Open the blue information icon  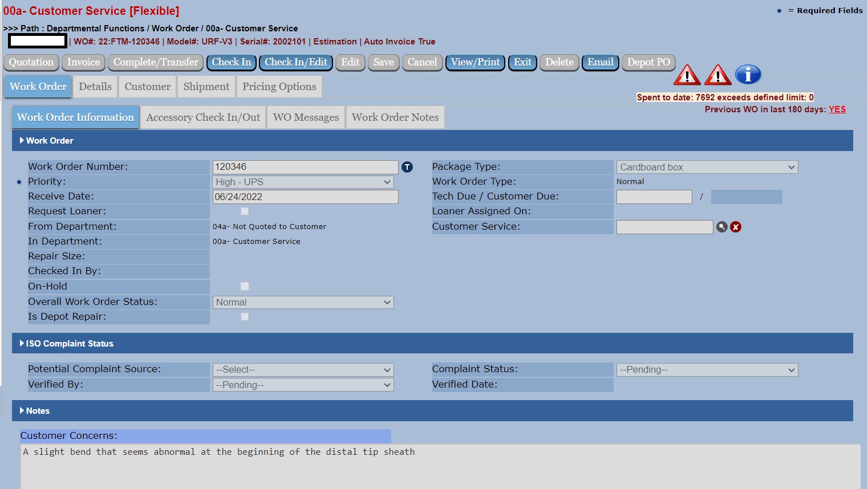(x=748, y=75)
